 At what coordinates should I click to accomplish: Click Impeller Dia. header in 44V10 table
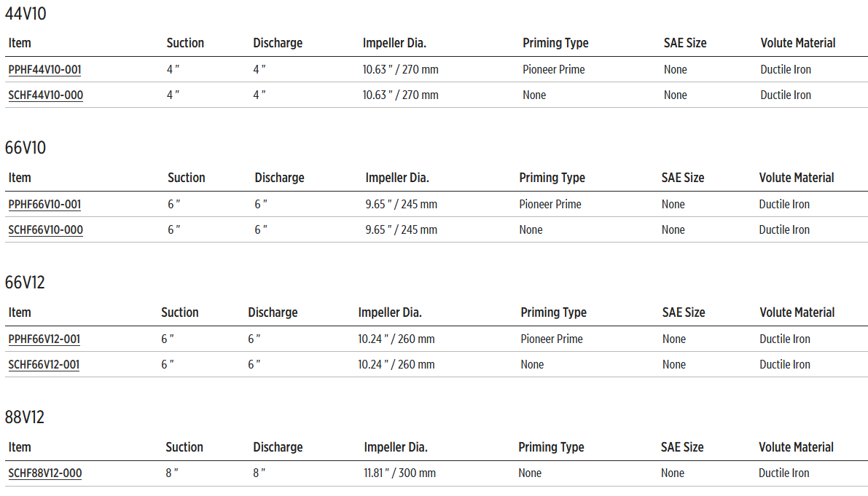click(x=394, y=43)
